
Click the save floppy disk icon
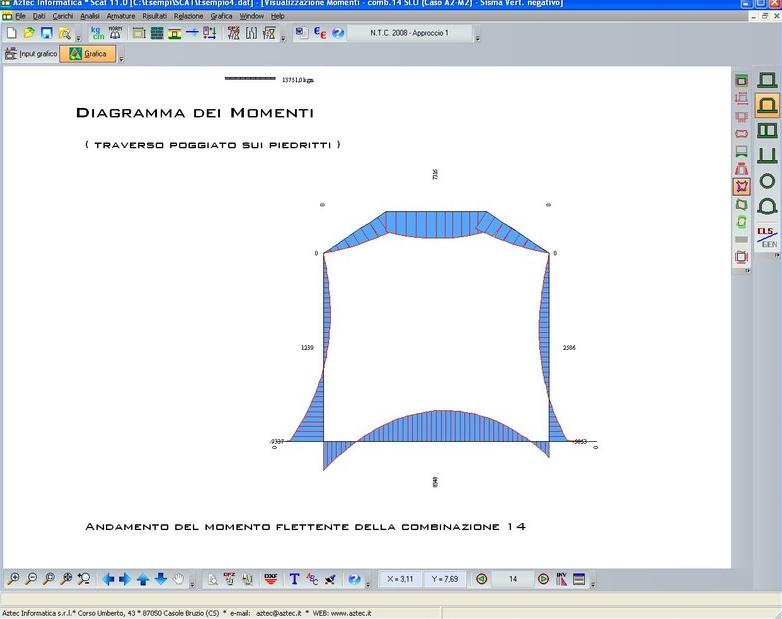click(47, 33)
